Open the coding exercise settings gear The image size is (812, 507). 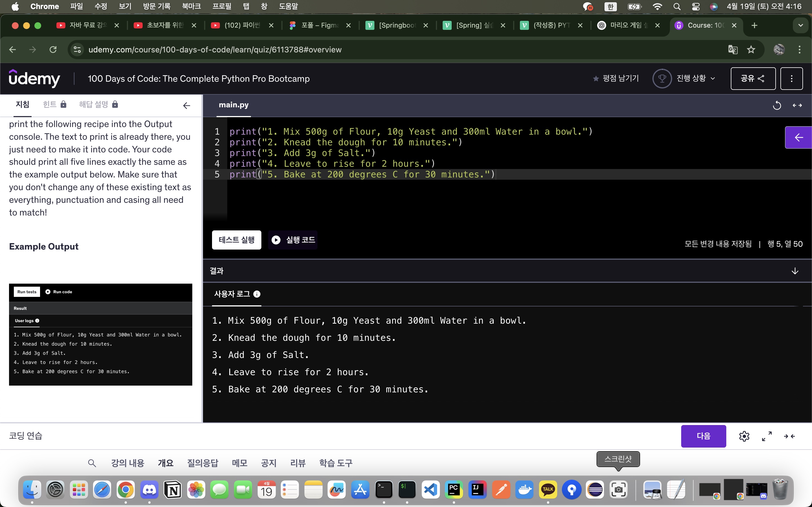tap(744, 436)
